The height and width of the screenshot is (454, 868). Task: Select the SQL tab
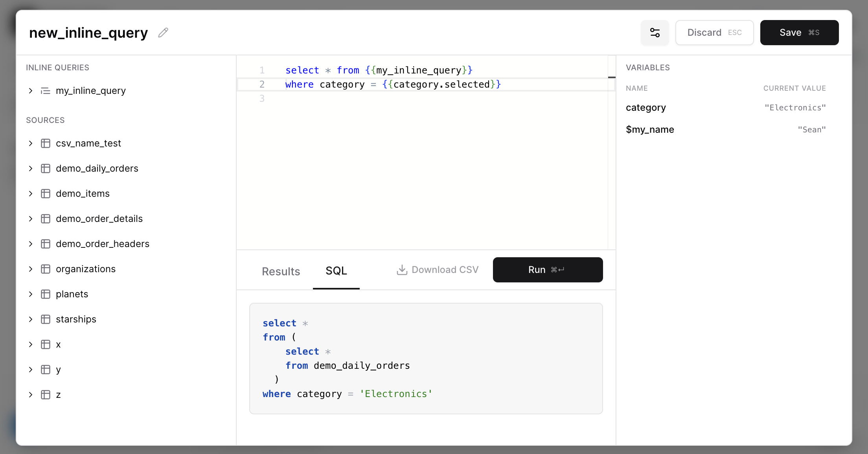[x=336, y=271]
